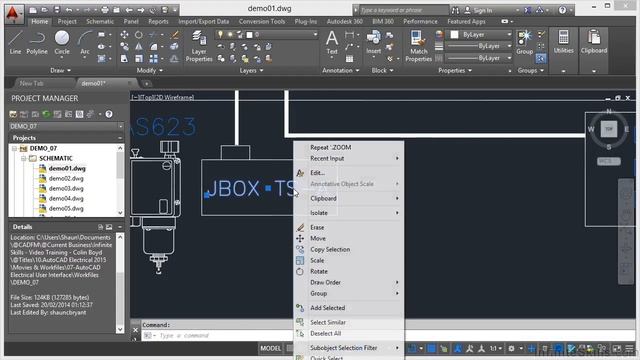The width and height of the screenshot is (640, 360).
Task: Click the Project Manager help icon
Action: [109, 114]
